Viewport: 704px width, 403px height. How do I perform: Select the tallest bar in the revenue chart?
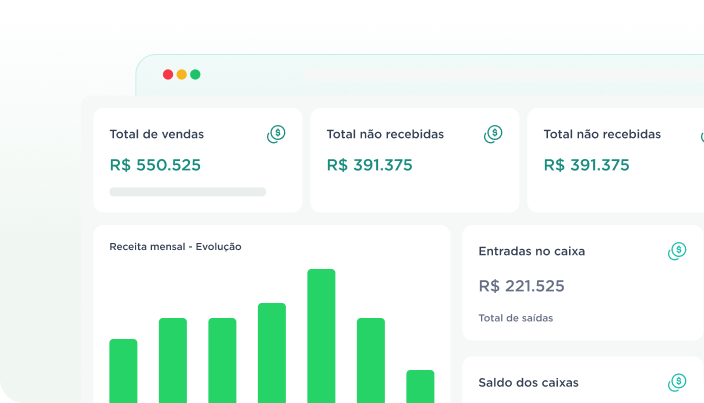[321, 335]
